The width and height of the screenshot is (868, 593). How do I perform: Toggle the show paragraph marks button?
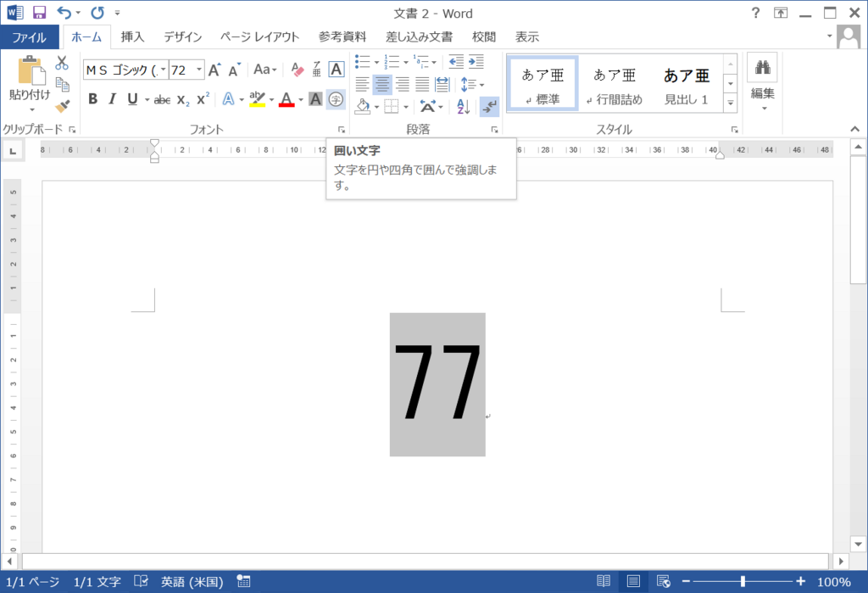[x=489, y=107]
